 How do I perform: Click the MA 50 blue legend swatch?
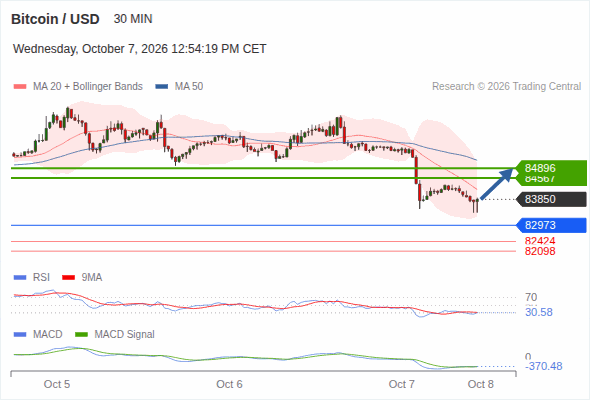pos(162,87)
